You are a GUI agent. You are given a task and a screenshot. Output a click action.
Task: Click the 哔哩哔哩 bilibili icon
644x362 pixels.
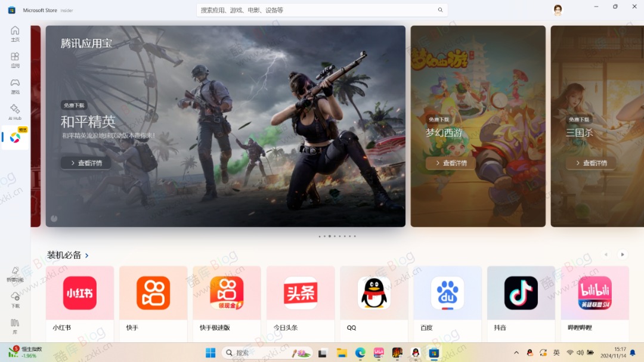(593, 293)
